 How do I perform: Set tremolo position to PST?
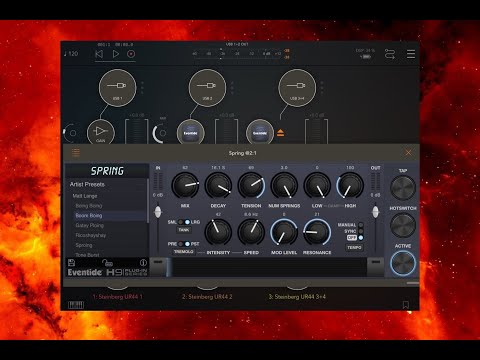coord(187,244)
